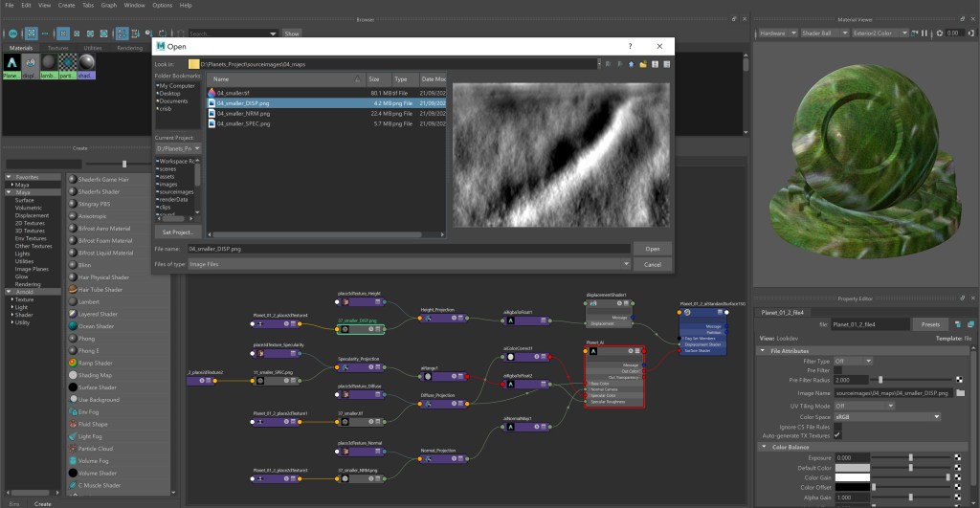Open the Shader Ball dropdown in Material Viewer
The width and height of the screenshot is (980, 508).
click(823, 33)
